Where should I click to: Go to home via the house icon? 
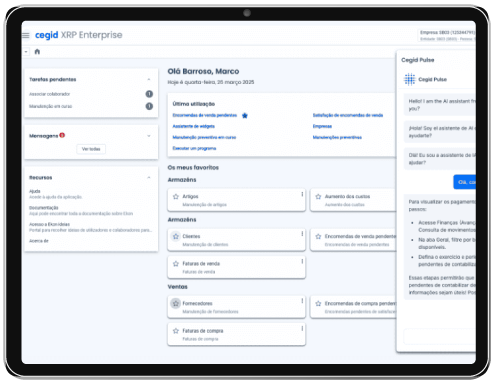click(37, 51)
